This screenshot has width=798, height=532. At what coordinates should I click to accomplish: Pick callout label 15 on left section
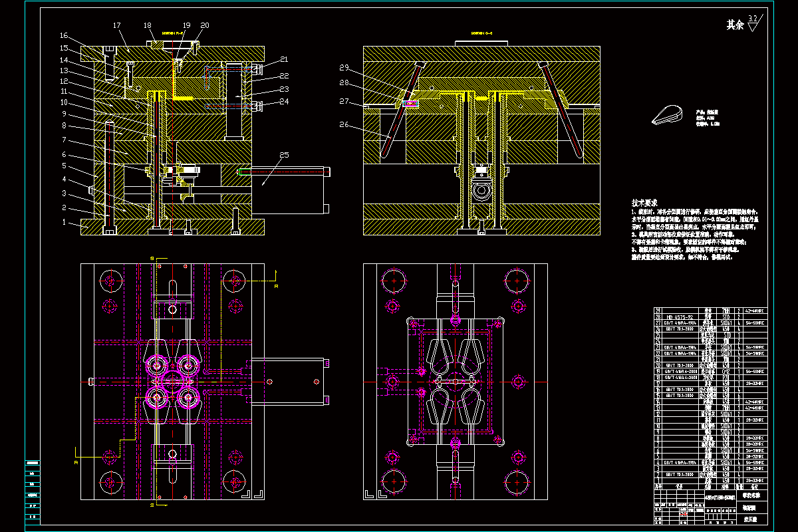(64, 48)
